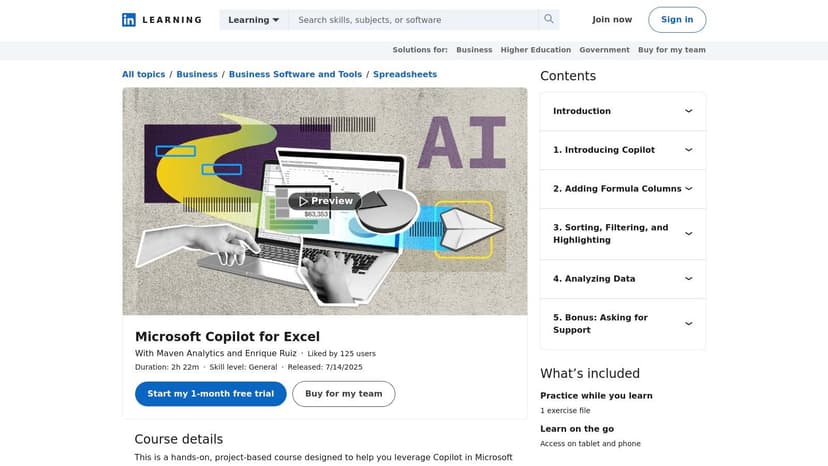Start my 1-month free trial
This screenshot has height=466, width=828.
pyautogui.click(x=211, y=394)
